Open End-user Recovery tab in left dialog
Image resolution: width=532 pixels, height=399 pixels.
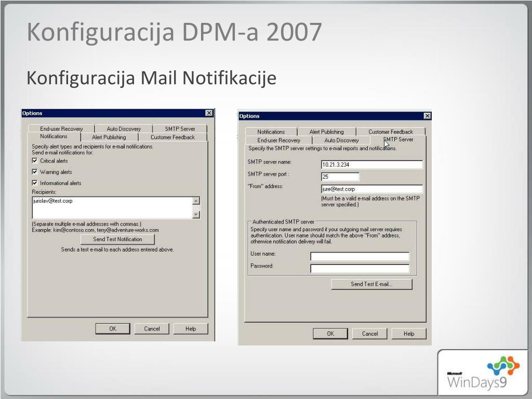(x=61, y=129)
